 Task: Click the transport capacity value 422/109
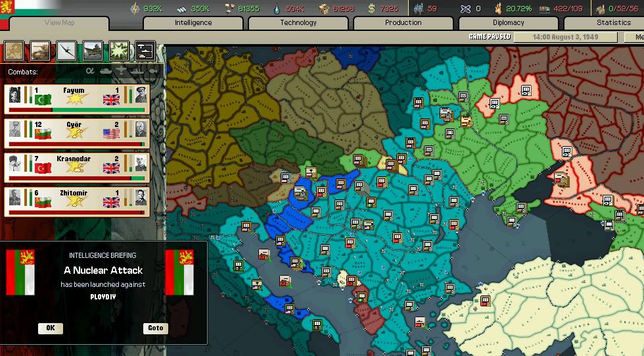(x=568, y=9)
